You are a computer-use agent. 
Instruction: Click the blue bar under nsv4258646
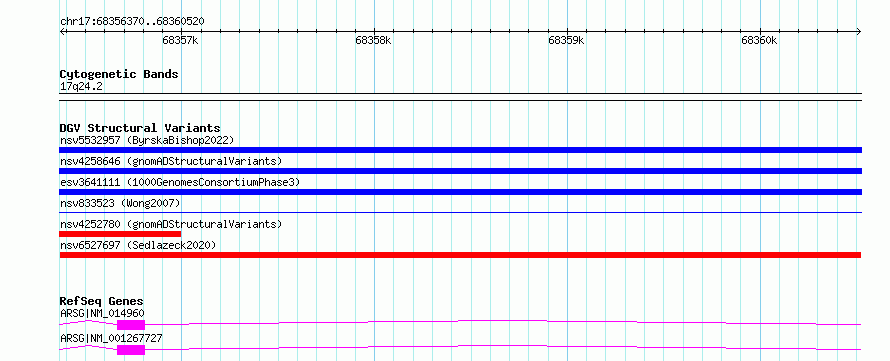[x=460, y=171]
